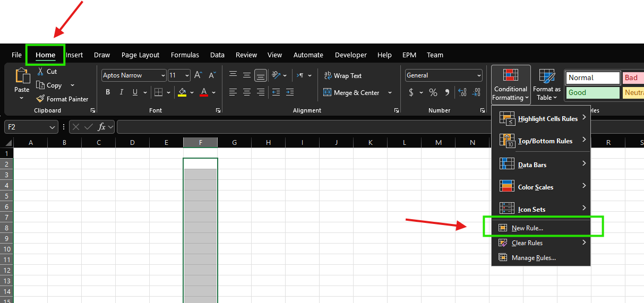Decrease decimal places
The image size is (644, 303).
click(477, 92)
